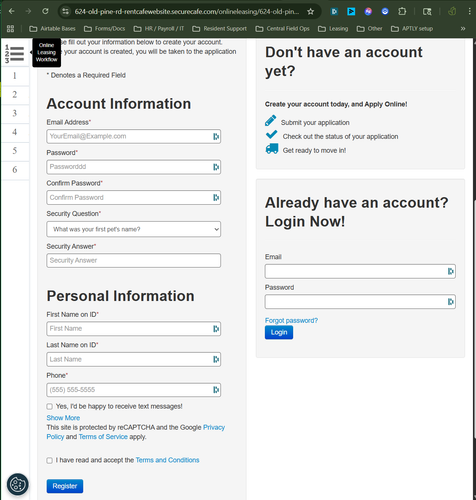Image resolution: width=476 pixels, height=500 pixels.
Task: Open the Forms/Docs bookmark folder
Action: (104, 29)
